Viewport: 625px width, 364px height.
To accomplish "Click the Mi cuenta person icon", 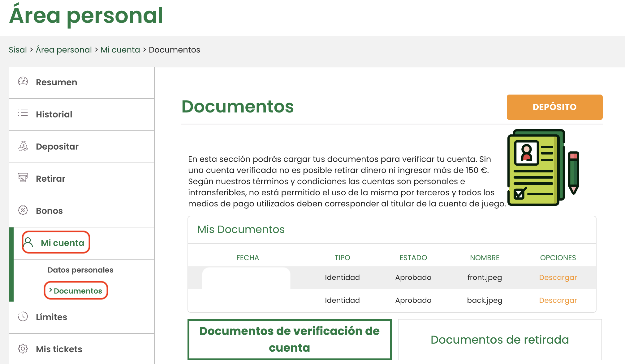I will (x=28, y=243).
